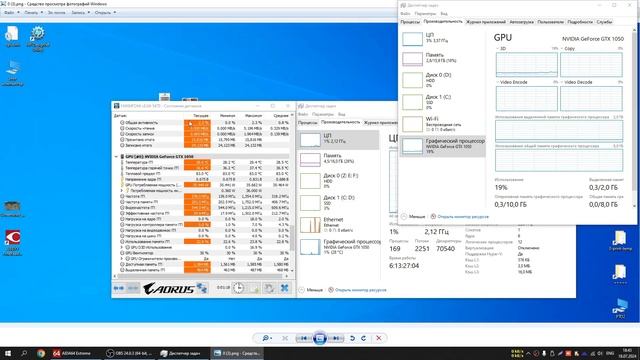Switch to OBS taskbar button
Screen dimensions: 640x360
(129, 353)
